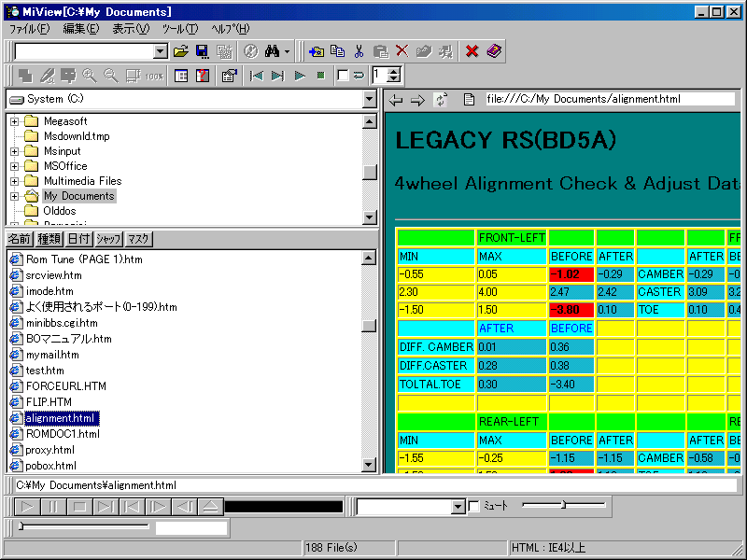
Task: Click the open folder icon in toolbar
Action: click(x=180, y=51)
